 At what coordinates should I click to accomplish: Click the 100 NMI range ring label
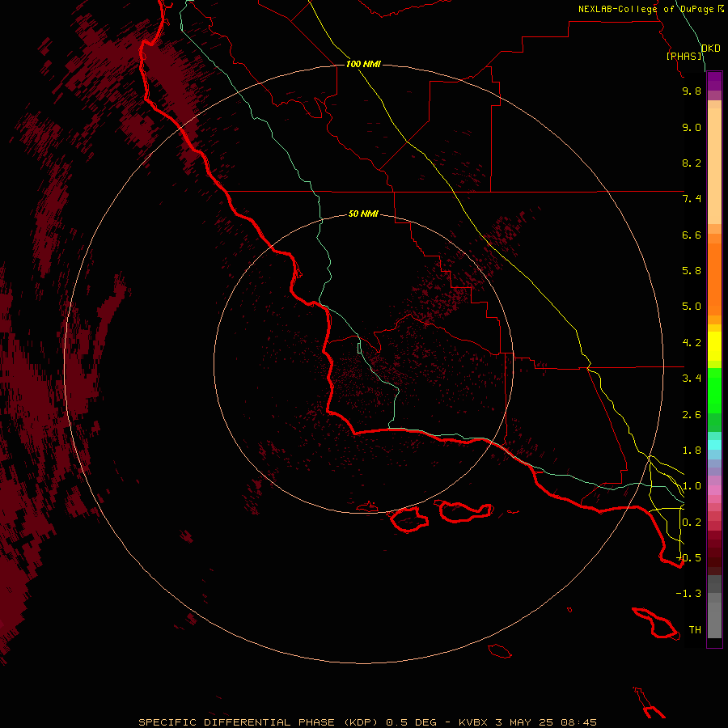pos(363,64)
